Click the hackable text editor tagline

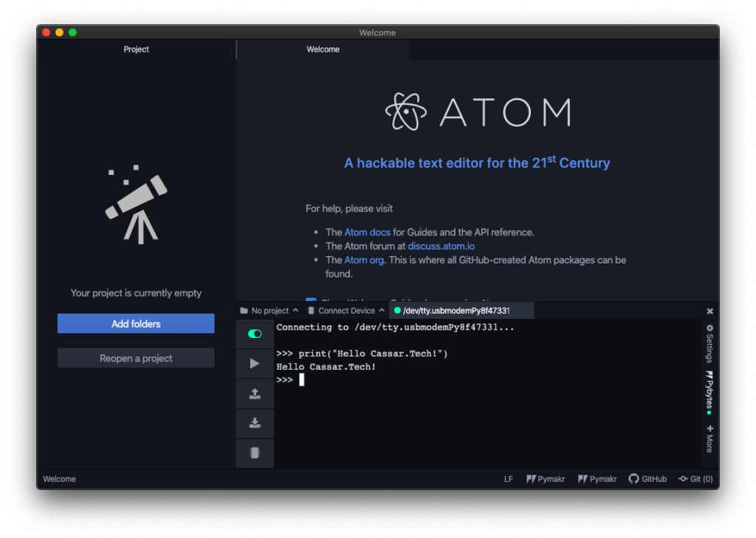(477, 162)
